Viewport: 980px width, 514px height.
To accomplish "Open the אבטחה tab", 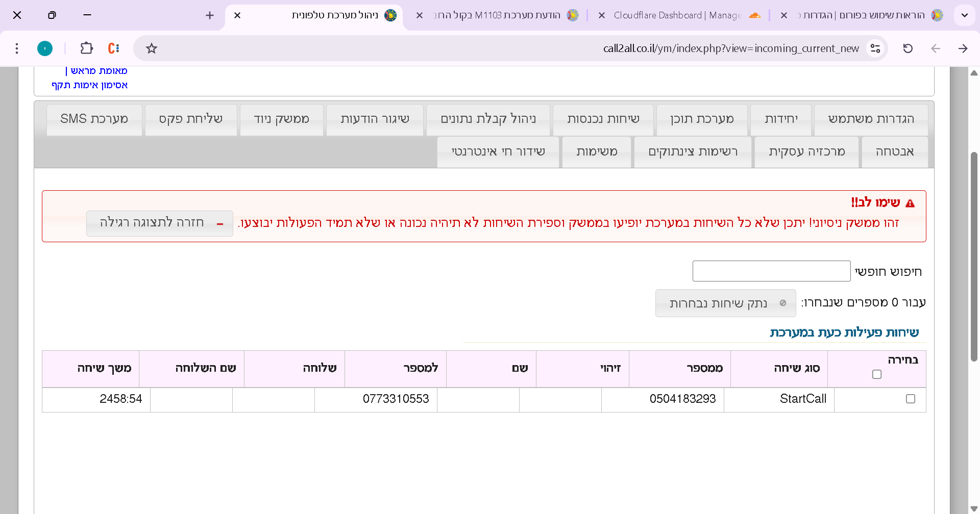I will pyautogui.click(x=894, y=152).
